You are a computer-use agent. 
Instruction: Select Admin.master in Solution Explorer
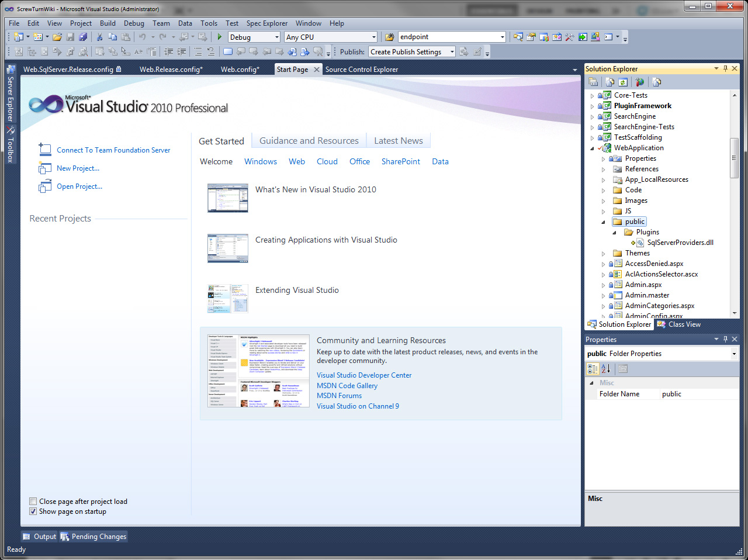click(x=647, y=295)
